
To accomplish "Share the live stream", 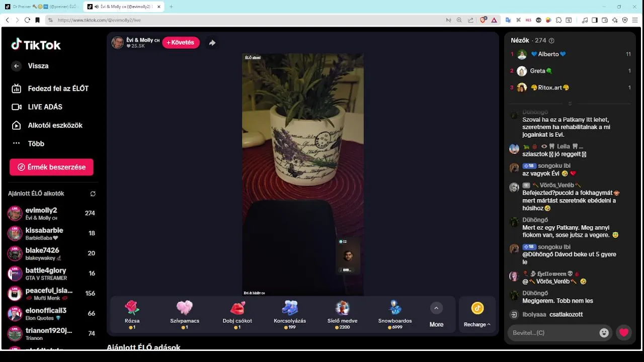I will (212, 43).
